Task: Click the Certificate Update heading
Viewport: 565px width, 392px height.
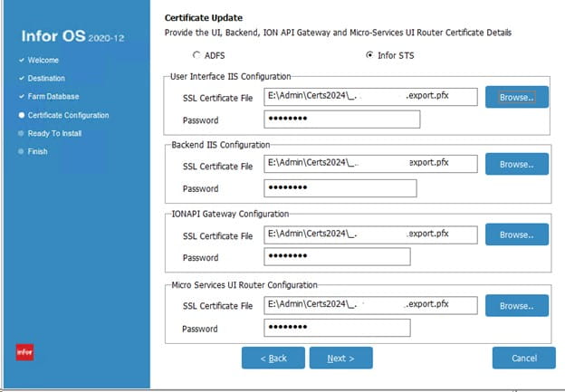Action: (x=204, y=18)
